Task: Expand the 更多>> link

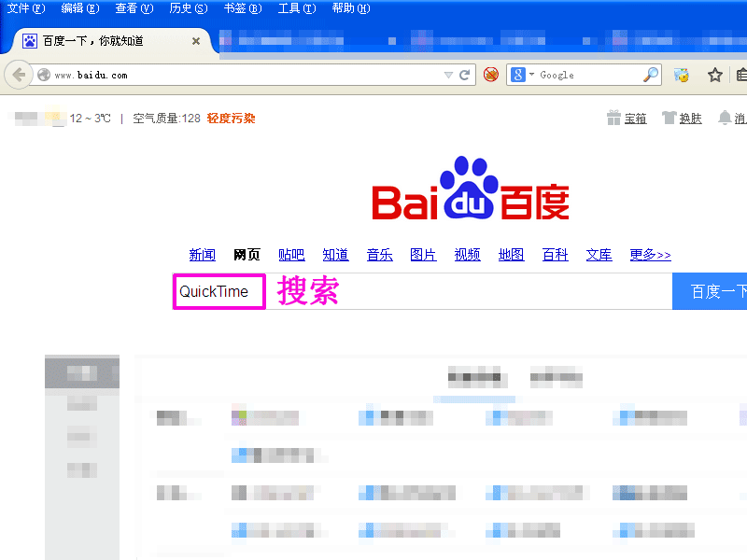Action: pos(650,255)
